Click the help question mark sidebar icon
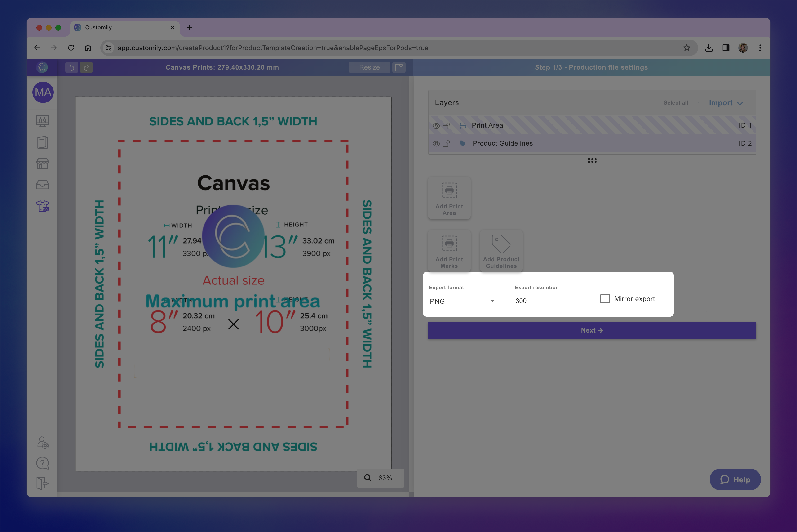 coord(43,463)
